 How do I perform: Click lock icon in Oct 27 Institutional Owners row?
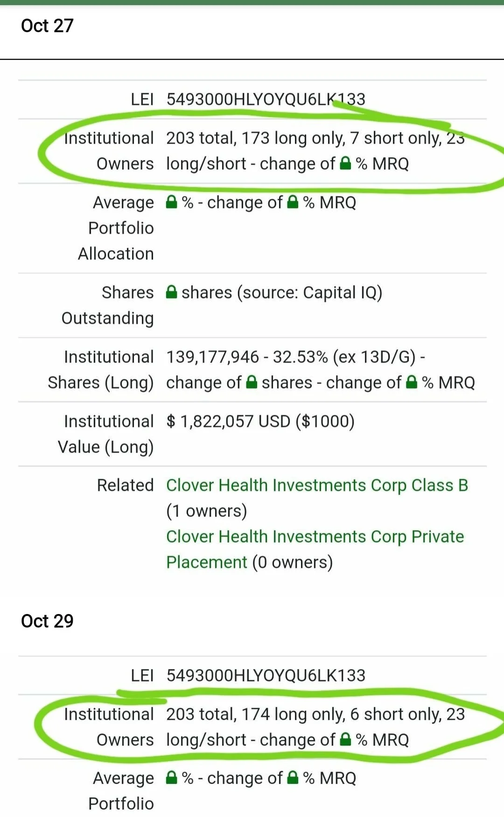[345, 163]
